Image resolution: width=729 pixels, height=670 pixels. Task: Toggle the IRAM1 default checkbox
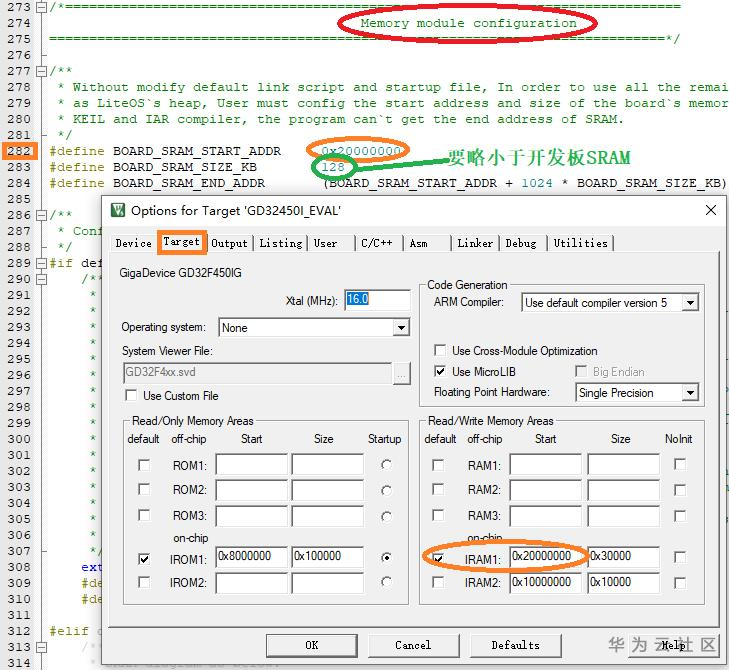coord(438,558)
